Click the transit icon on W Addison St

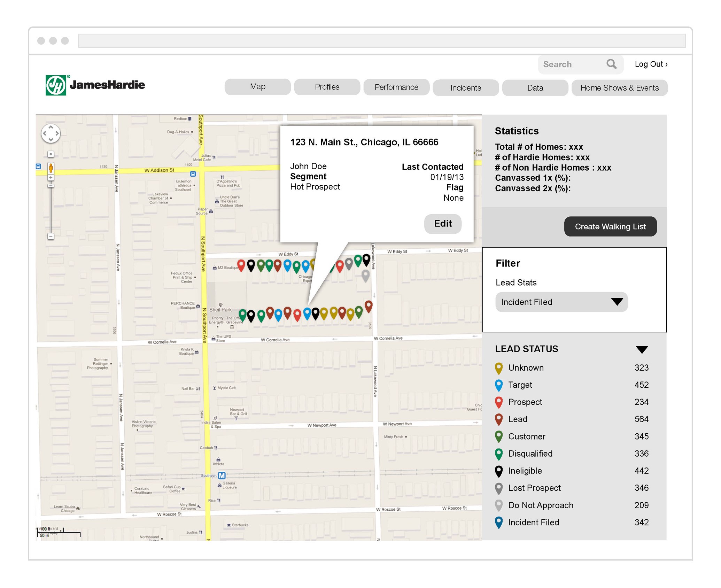click(193, 174)
